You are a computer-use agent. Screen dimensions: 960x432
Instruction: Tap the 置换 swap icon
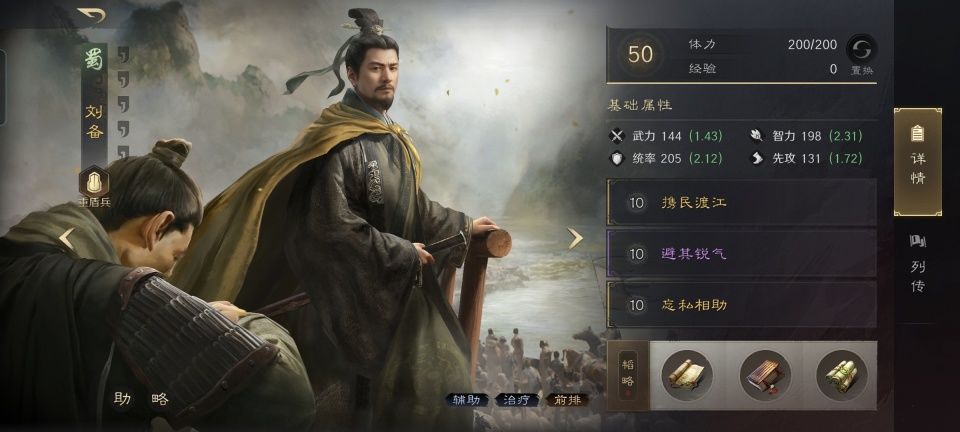pos(861,48)
